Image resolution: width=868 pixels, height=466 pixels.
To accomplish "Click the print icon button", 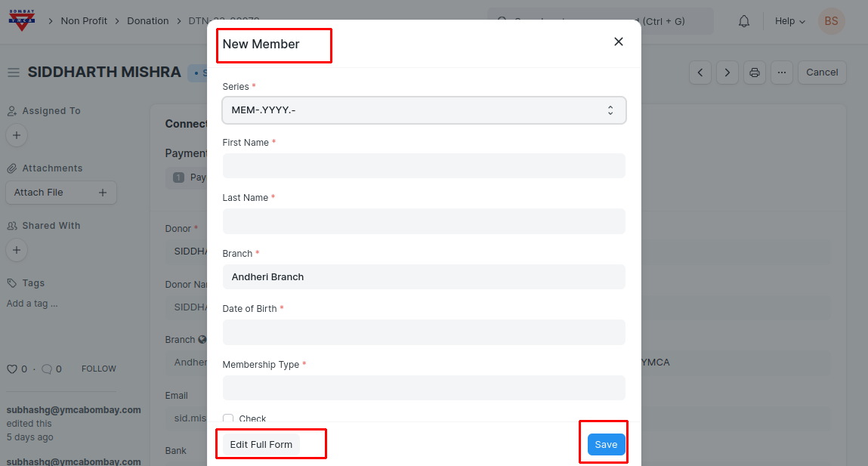I will [x=754, y=73].
